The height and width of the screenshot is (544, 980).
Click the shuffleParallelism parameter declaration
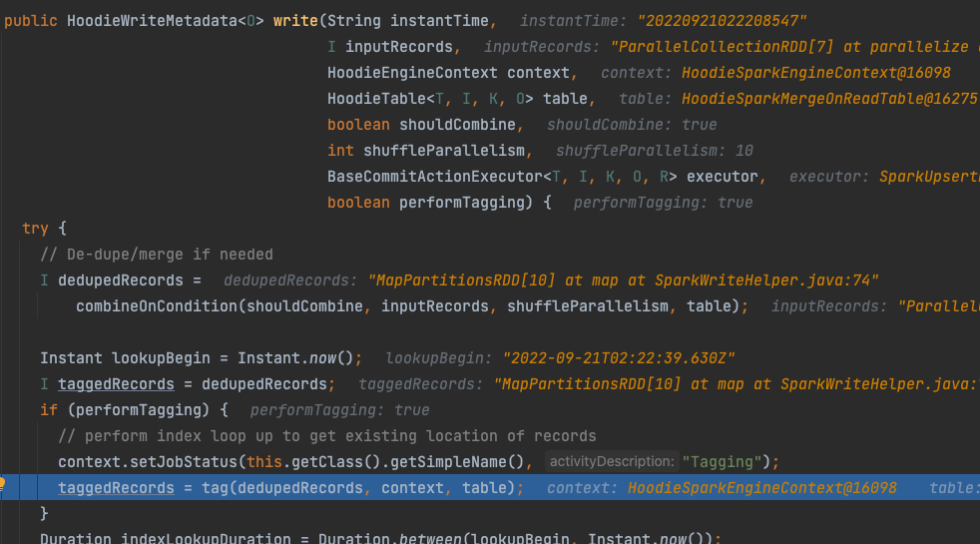pos(444,151)
